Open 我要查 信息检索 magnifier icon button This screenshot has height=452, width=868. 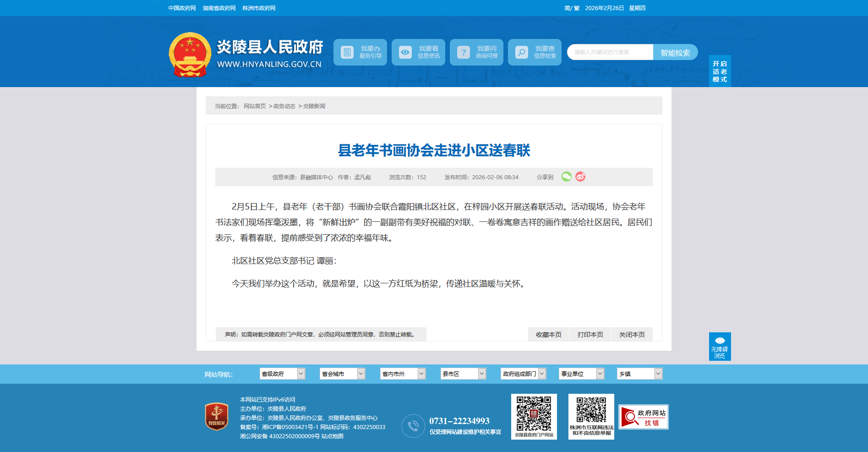click(x=535, y=52)
